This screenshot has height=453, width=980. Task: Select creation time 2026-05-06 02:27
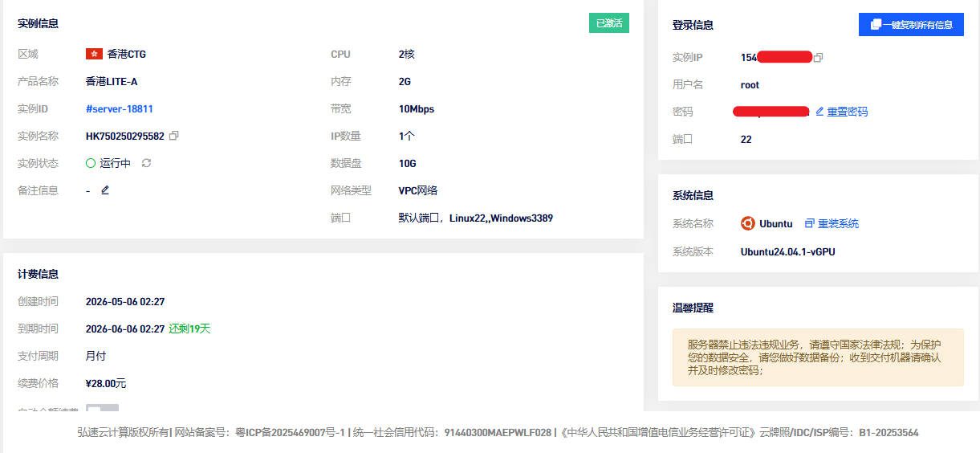coord(125,301)
